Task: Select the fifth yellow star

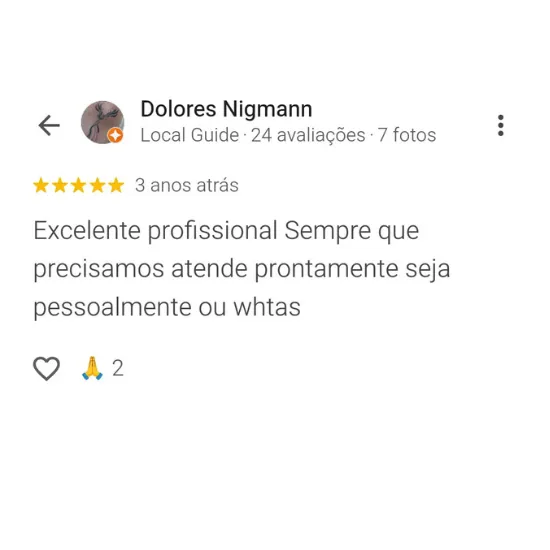Action: 116,185
